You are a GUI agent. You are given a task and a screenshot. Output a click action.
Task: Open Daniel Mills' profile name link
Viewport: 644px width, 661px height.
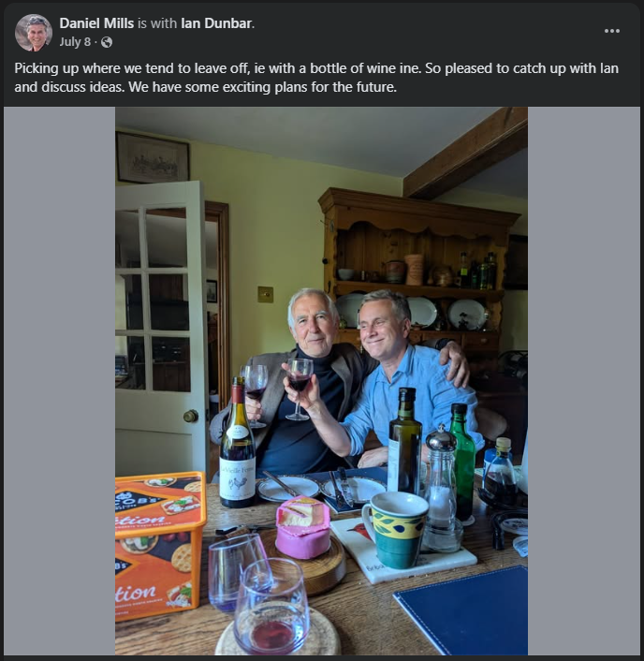(96, 22)
